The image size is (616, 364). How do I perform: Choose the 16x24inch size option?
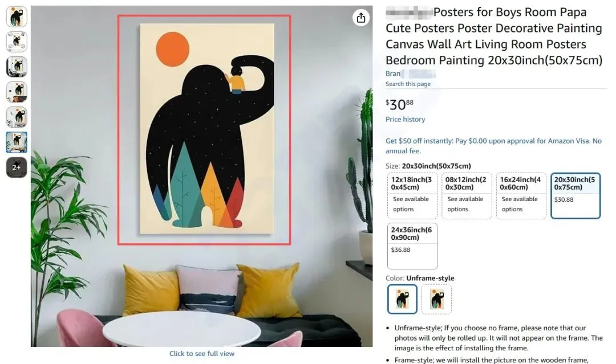521,195
